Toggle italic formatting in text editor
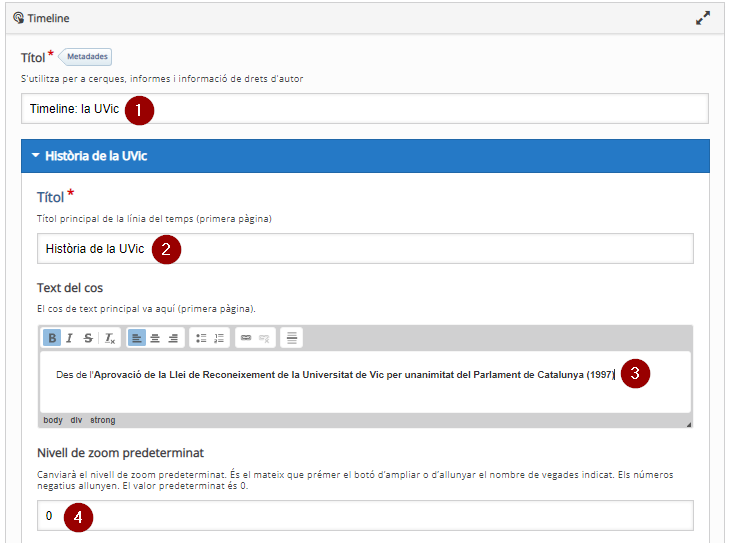Image resolution: width=739 pixels, height=543 pixels. (70, 338)
